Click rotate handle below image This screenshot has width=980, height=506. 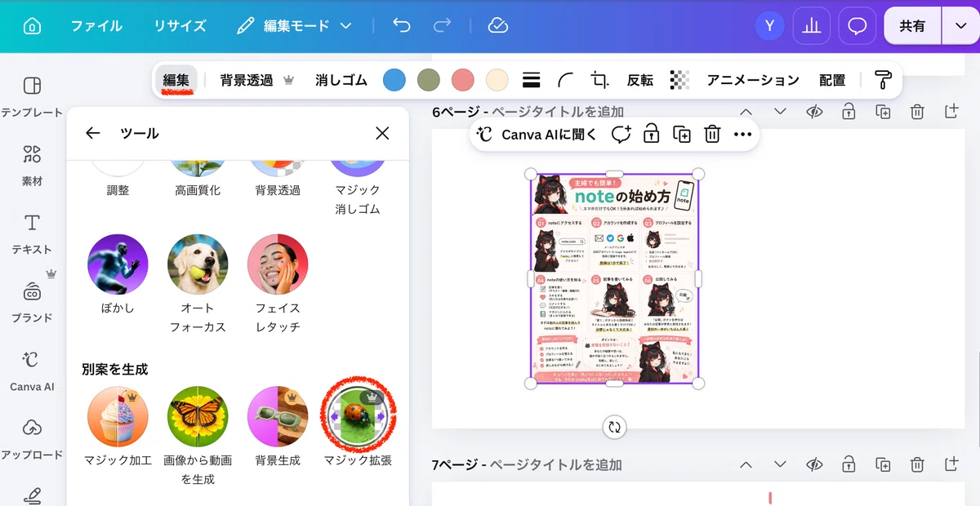click(x=614, y=425)
